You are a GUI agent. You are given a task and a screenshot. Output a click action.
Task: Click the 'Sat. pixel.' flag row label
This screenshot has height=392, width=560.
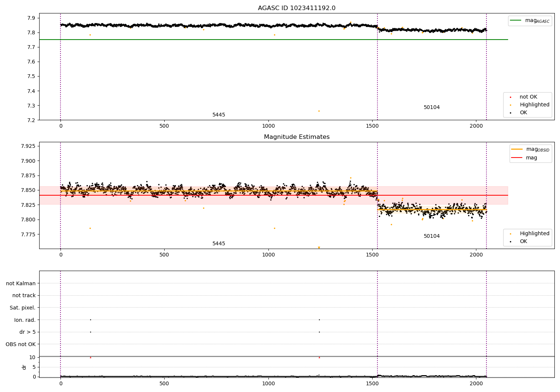(23, 308)
